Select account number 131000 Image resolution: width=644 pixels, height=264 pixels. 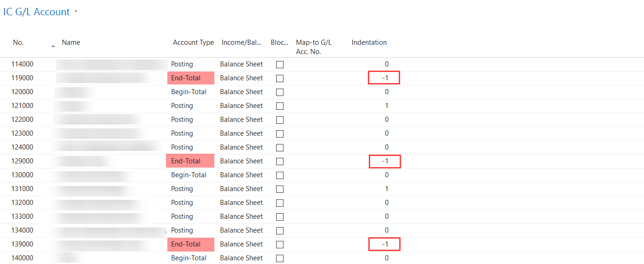pyautogui.click(x=22, y=189)
